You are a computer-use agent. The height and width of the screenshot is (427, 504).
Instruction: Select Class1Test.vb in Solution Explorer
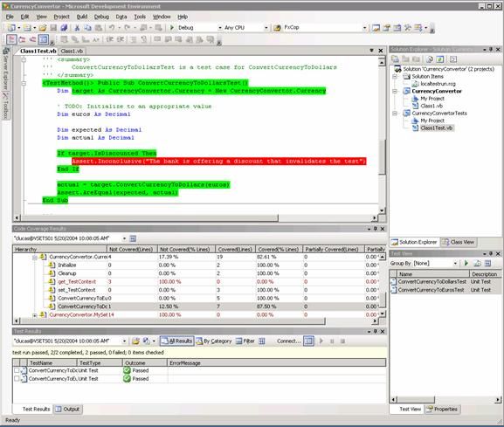click(437, 127)
